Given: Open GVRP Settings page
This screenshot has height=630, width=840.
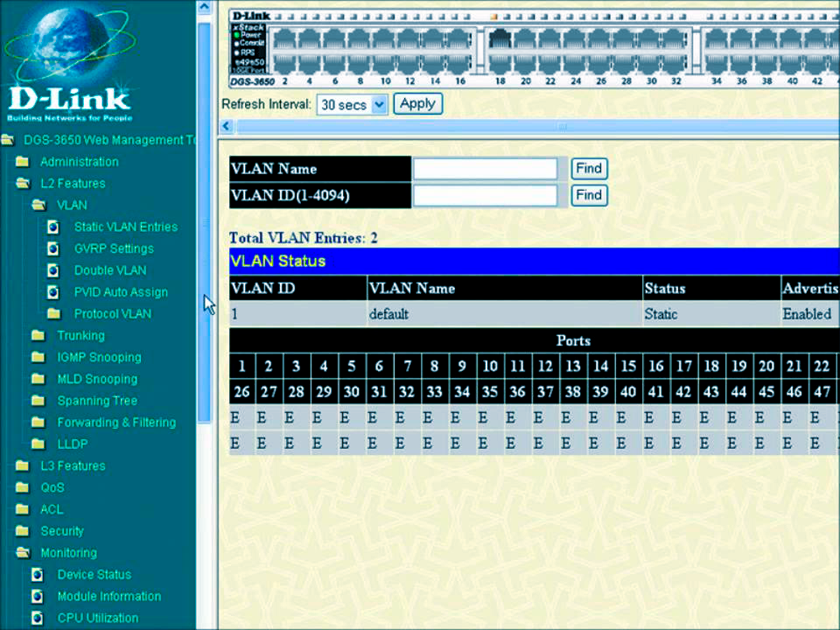Looking at the screenshot, I should click(x=114, y=248).
